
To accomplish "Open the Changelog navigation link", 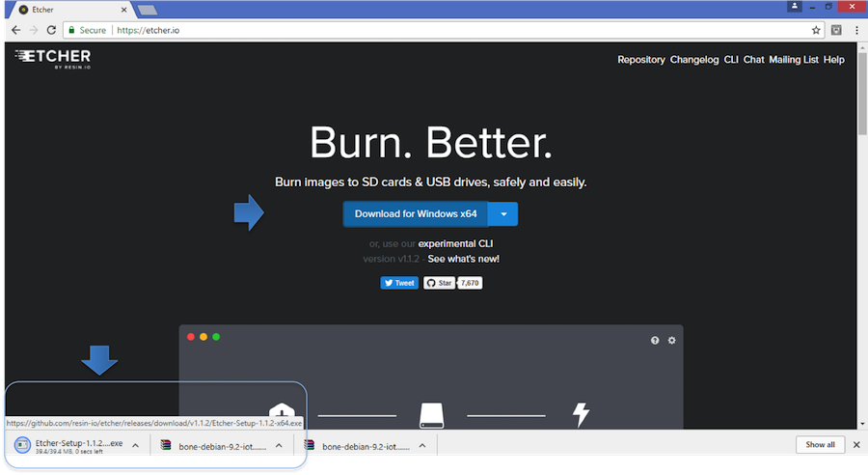I will (694, 60).
